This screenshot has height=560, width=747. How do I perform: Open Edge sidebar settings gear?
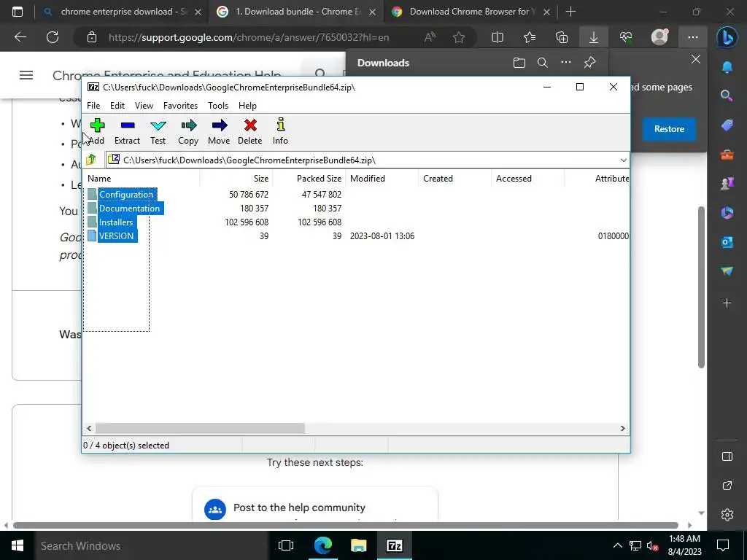pos(727,515)
